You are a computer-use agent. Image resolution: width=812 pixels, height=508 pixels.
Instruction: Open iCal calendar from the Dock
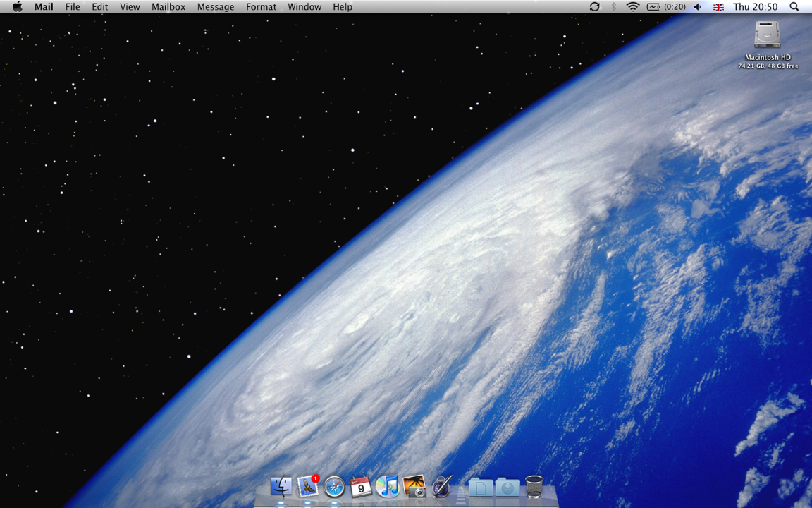[x=361, y=487]
